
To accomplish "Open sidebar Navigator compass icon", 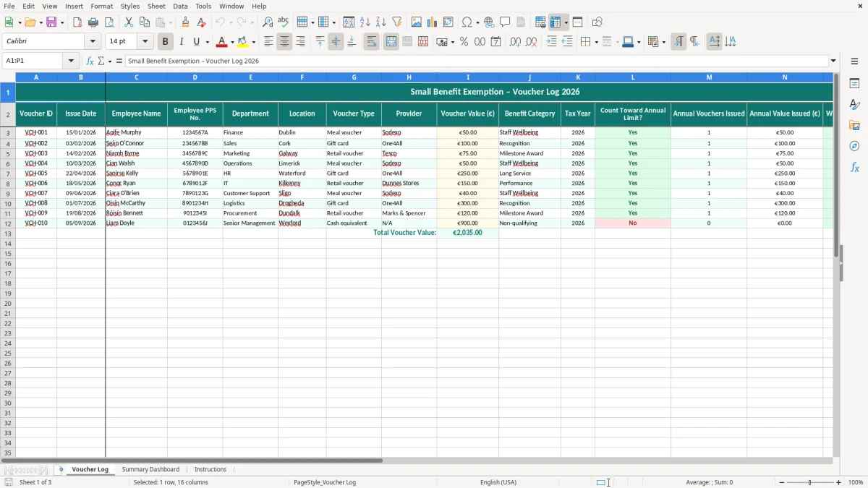I will point(854,147).
